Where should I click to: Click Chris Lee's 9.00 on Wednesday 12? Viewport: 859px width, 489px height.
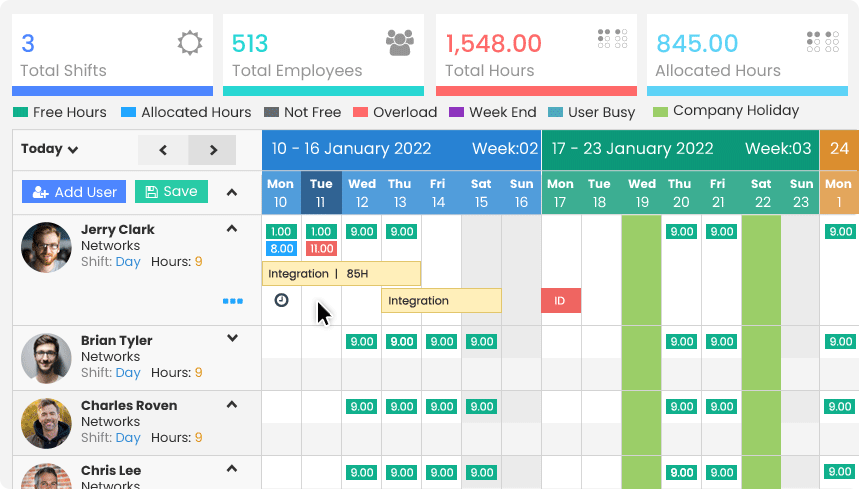coord(362,473)
